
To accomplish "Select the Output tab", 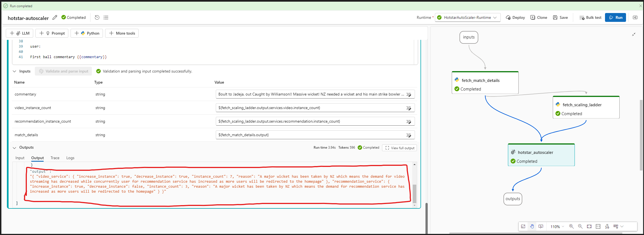I will coord(37,158).
